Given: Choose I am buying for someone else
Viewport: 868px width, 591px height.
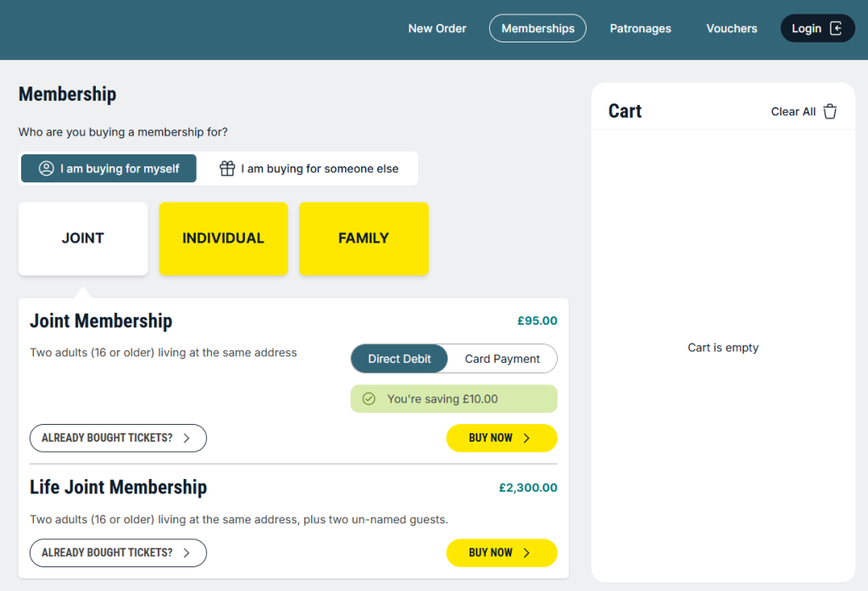Looking at the screenshot, I should [309, 169].
